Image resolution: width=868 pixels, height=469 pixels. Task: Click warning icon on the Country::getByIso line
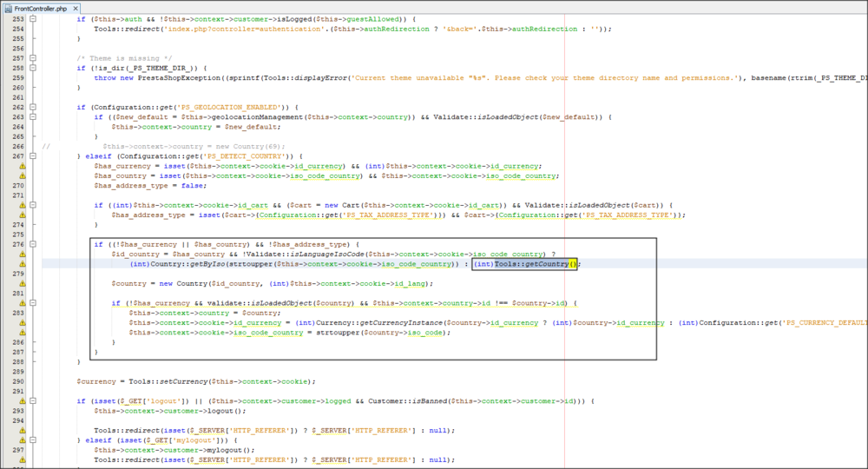(x=23, y=264)
